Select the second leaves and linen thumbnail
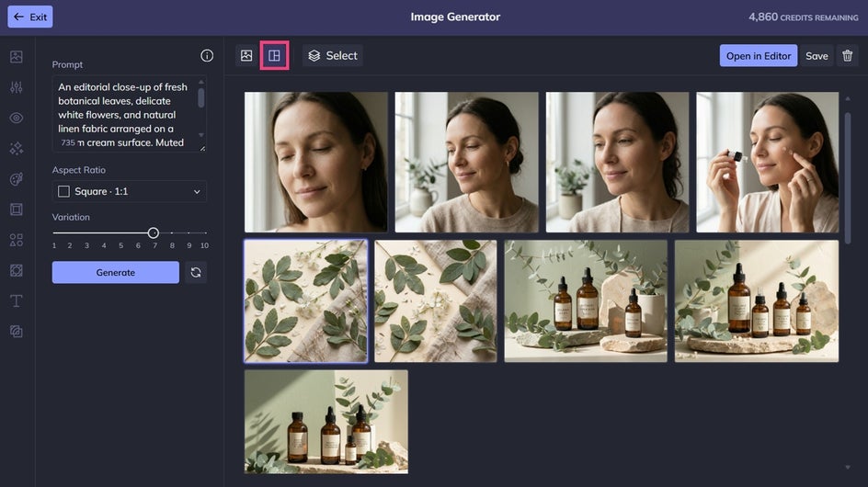The image size is (868, 487). coord(436,301)
